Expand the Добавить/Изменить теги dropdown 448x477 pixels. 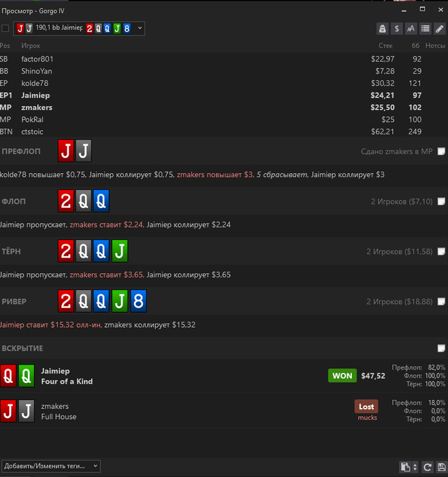click(51, 466)
